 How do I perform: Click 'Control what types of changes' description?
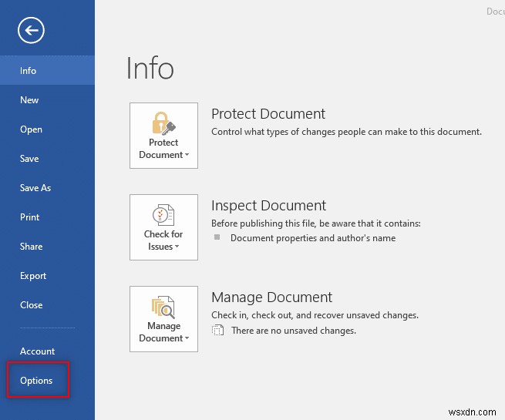pyautogui.click(x=346, y=132)
